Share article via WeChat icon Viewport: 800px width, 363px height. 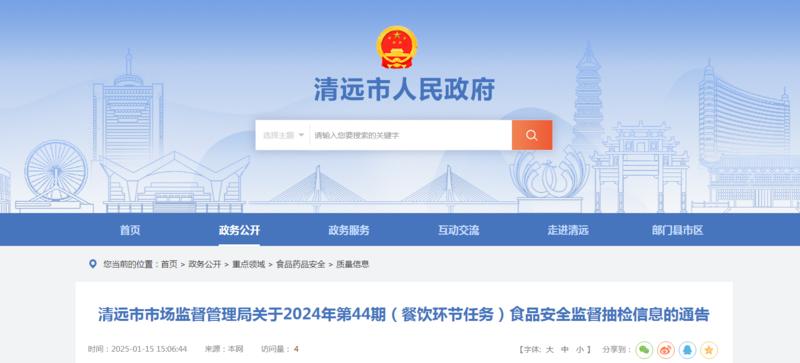(x=644, y=350)
